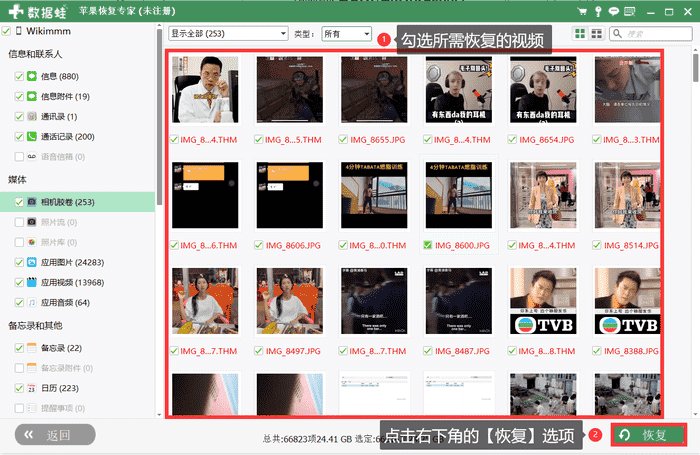Viewport: 700px width, 455px height.
Task: Click the Wikimmm device phone icon
Action: tap(19, 31)
